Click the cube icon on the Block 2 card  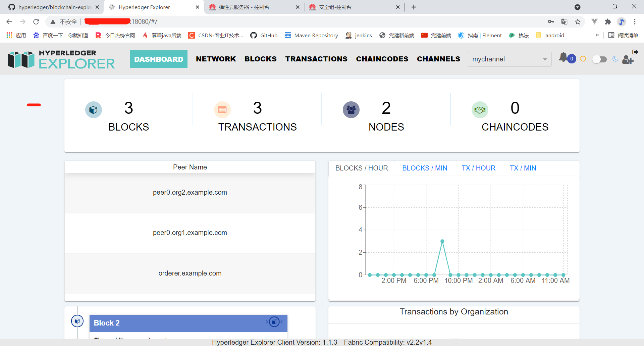pyautogui.click(x=274, y=322)
